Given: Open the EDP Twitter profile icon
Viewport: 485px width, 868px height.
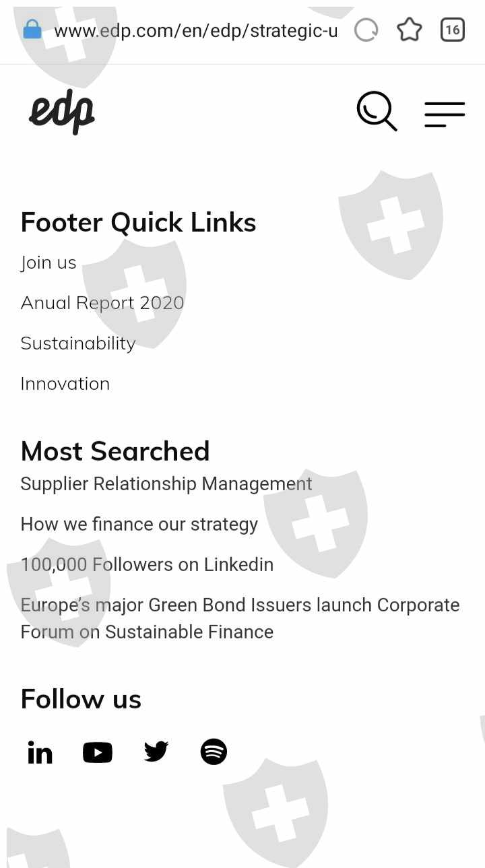Looking at the screenshot, I should click(x=156, y=752).
